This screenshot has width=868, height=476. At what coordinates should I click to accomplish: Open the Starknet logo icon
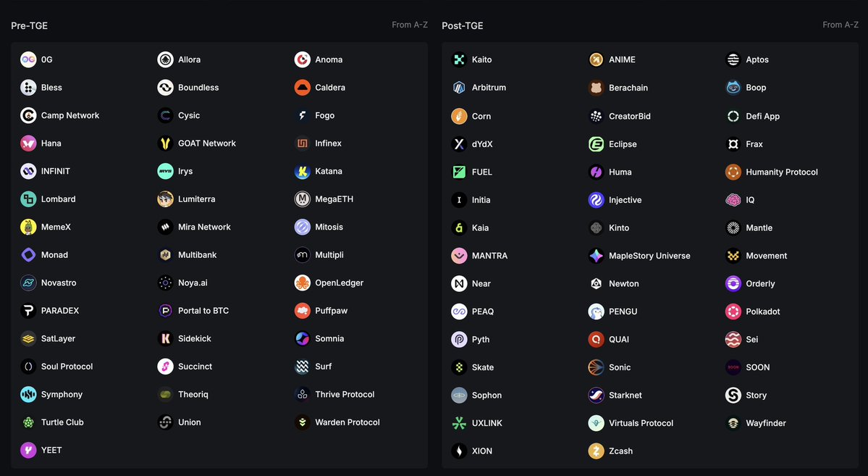597,395
